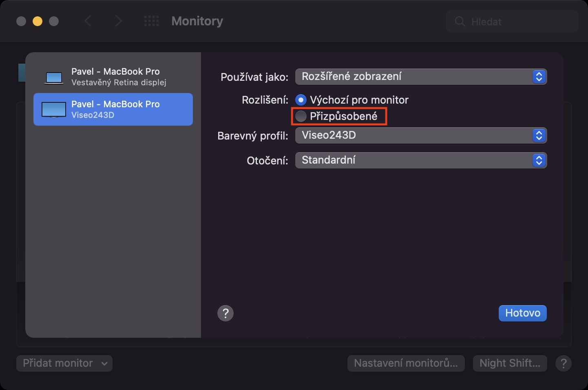The height and width of the screenshot is (390, 588).
Task: Click the back navigation arrow
Action: [88, 21]
